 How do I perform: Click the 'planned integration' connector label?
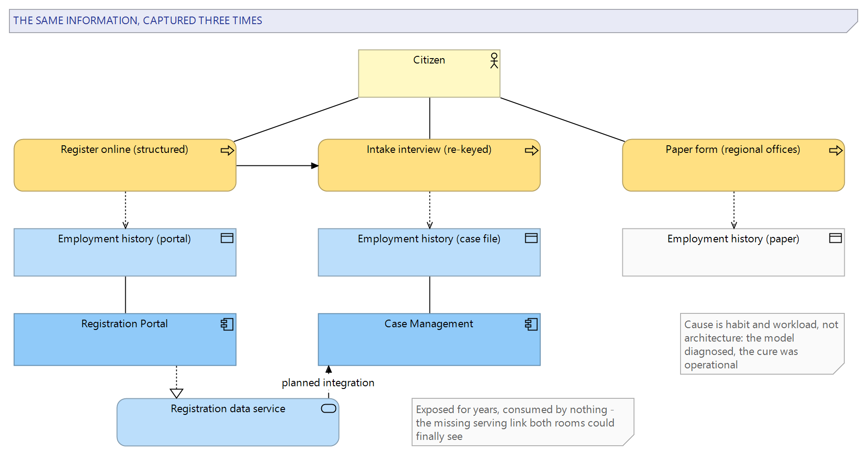(328, 383)
